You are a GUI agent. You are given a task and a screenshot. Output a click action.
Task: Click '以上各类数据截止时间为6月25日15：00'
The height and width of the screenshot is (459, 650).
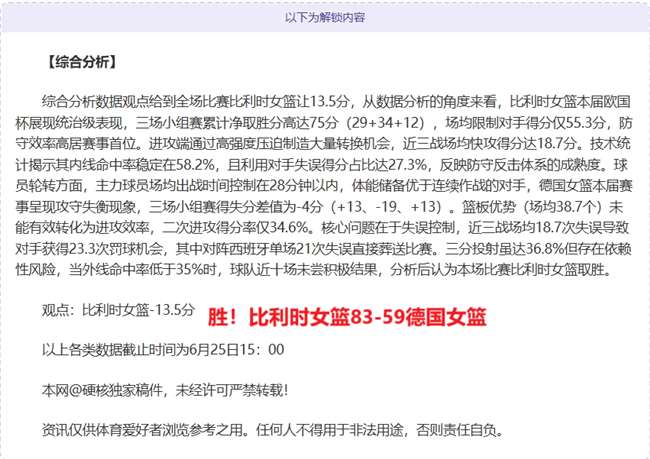tap(163, 350)
